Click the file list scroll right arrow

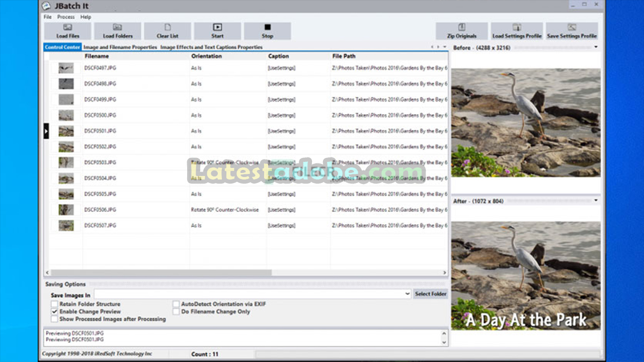(445, 273)
